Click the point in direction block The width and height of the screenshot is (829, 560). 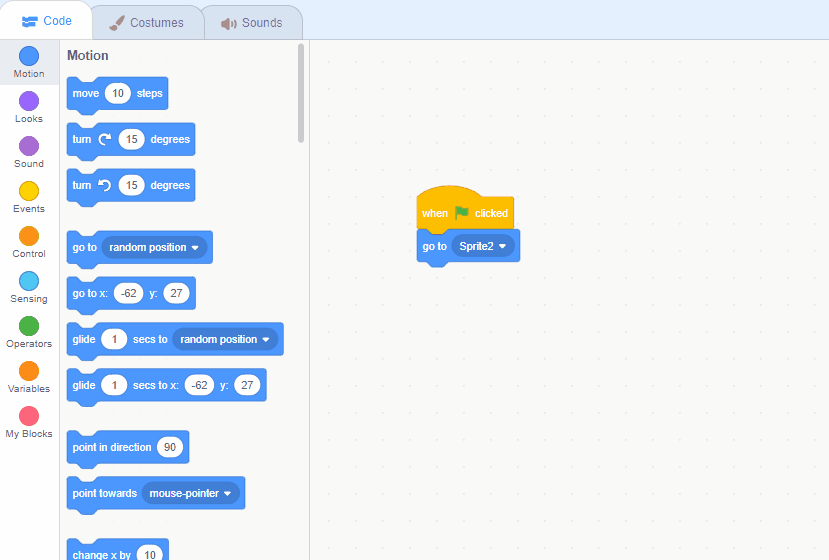point(128,449)
